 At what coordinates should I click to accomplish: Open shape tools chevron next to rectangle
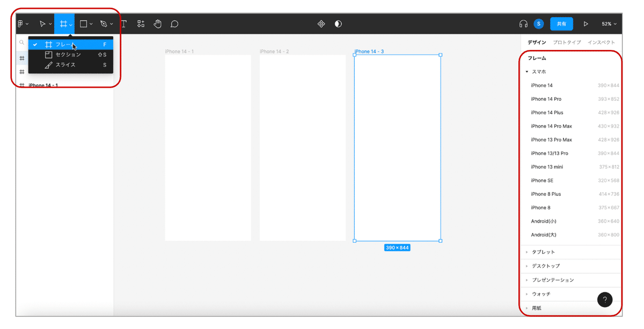tap(91, 24)
